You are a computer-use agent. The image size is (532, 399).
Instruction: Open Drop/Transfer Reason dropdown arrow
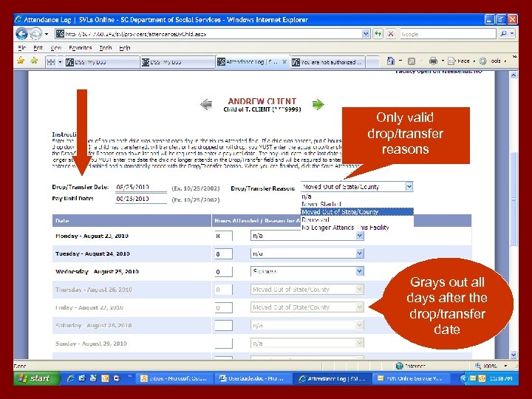pos(409,187)
